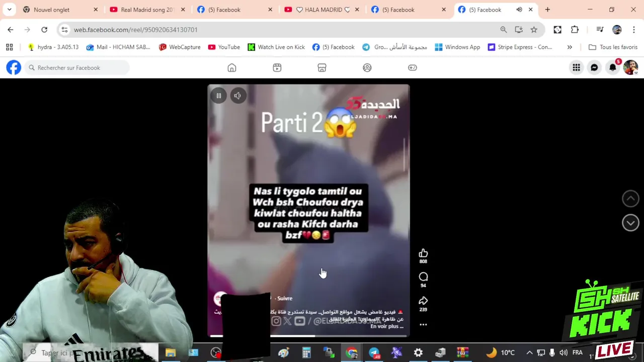Open Facebook Groups/Profile circle tab icon

[x=367, y=67]
